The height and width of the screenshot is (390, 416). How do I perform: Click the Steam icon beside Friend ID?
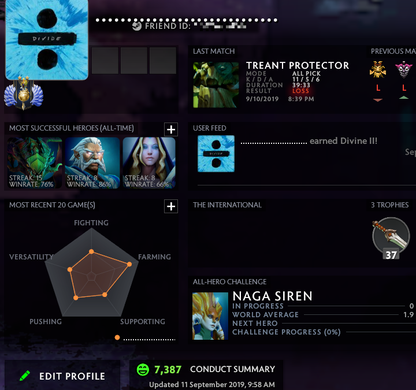[137, 26]
